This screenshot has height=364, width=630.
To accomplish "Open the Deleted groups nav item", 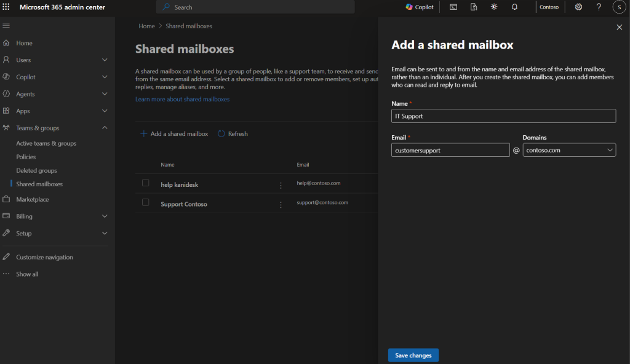I will pyautogui.click(x=36, y=170).
